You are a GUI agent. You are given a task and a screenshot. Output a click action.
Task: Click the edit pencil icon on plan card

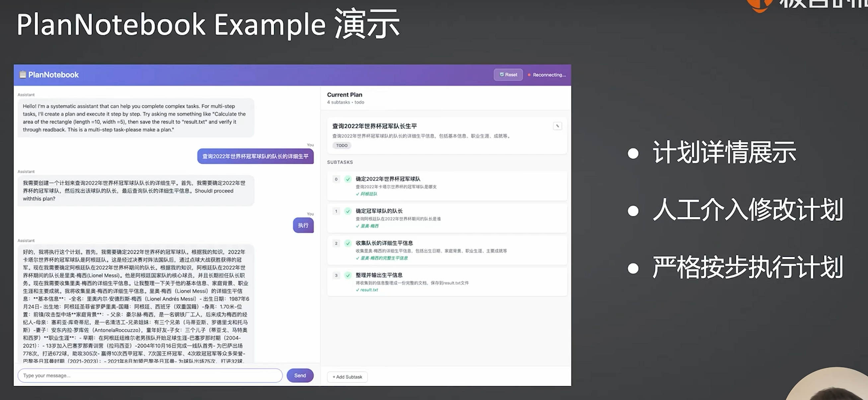click(557, 126)
